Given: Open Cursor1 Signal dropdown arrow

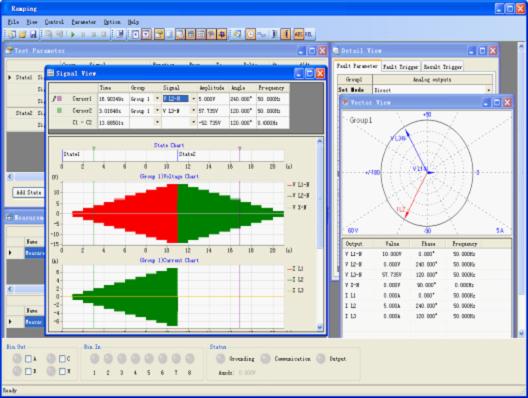Looking at the screenshot, I should (194, 99).
